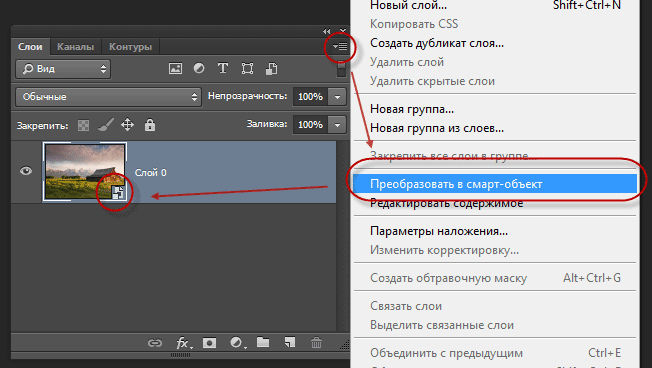Open Непрозрачность slider dropdown arrow
The height and width of the screenshot is (368, 652).
337,97
